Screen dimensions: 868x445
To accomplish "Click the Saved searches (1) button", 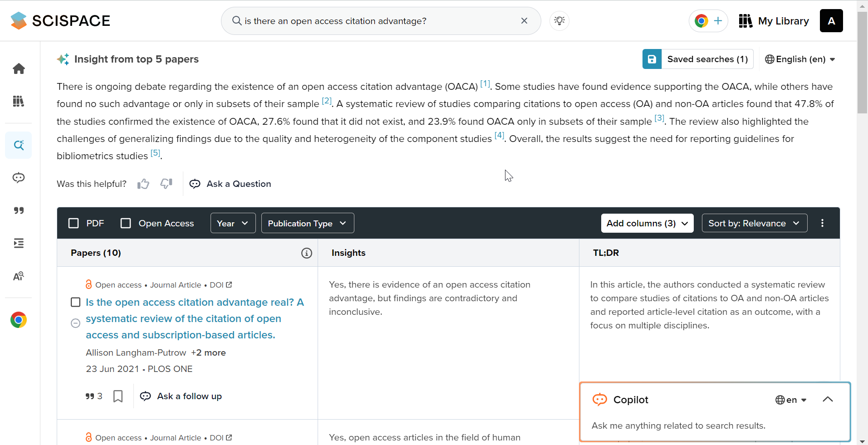I will pyautogui.click(x=698, y=59).
